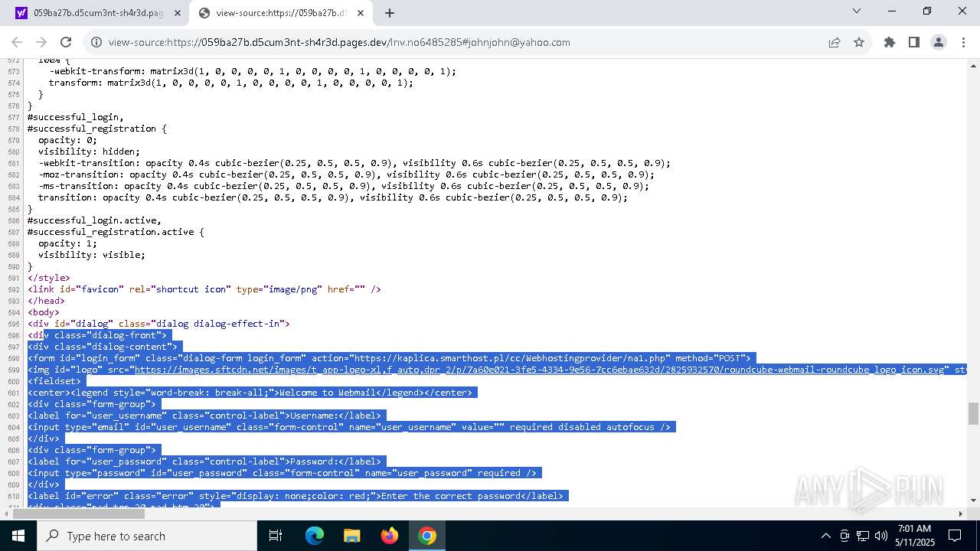Click the opacity: 1; line
Image resolution: width=980 pixels, height=551 pixels.
(x=68, y=243)
